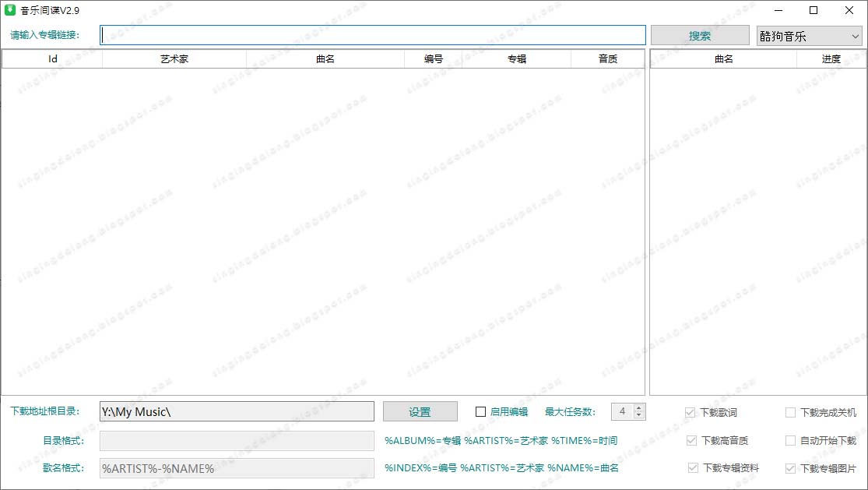Increase max task count with up arrow
Image resolution: width=868 pixels, height=490 pixels.
pyautogui.click(x=639, y=407)
